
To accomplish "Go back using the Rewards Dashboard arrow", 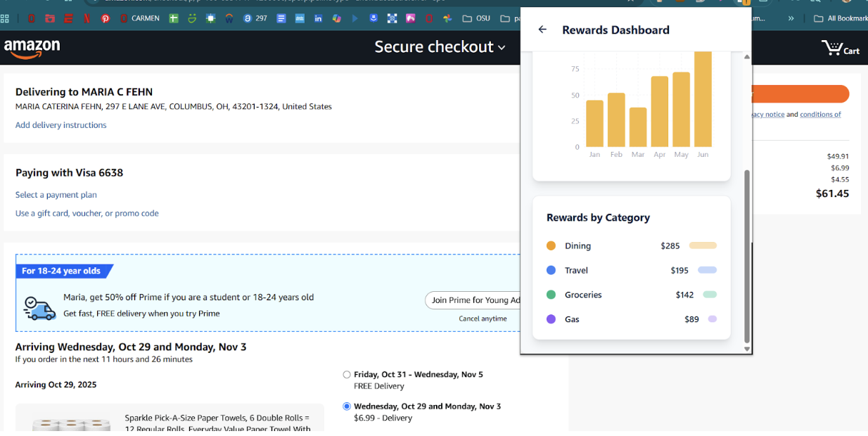I will coord(542,30).
